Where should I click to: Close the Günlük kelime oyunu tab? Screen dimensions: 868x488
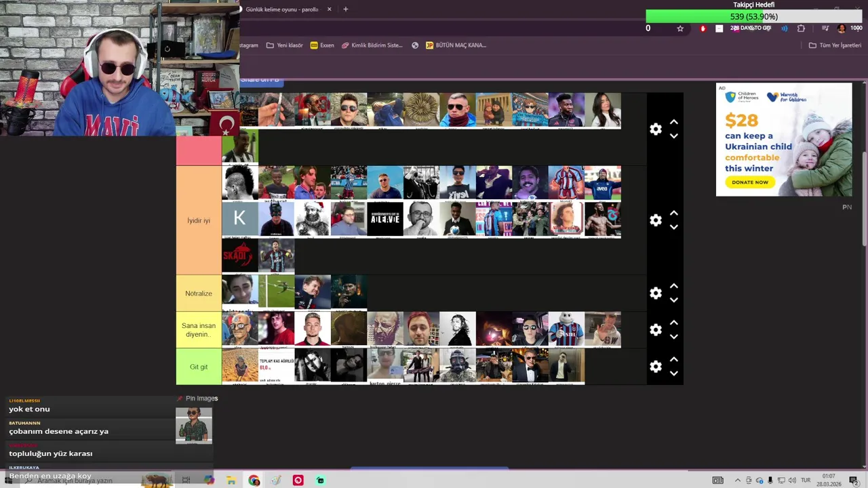(x=330, y=9)
